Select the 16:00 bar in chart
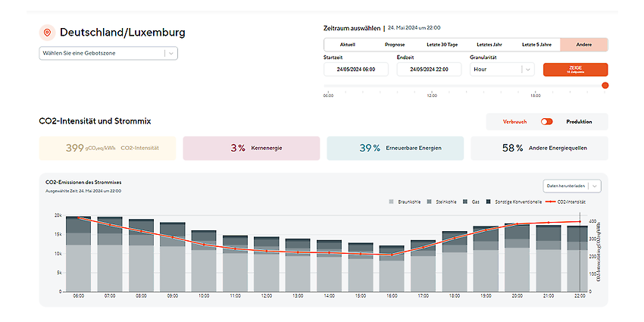This screenshot has width=644, height=322. point(392,269)
